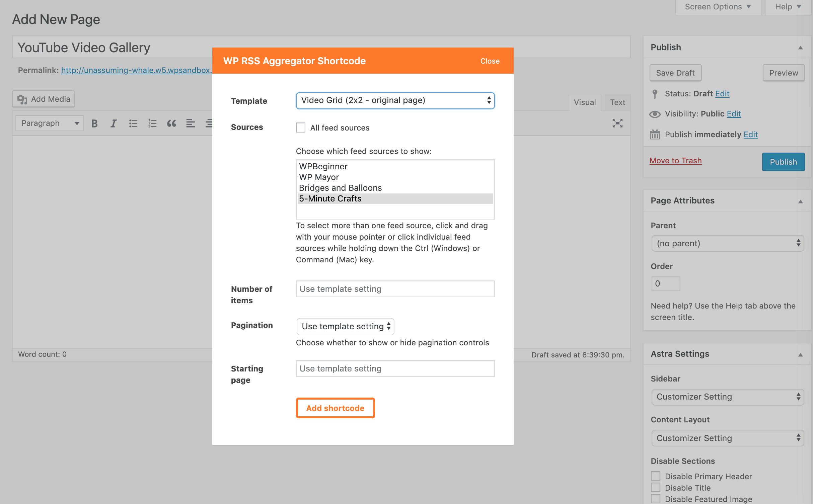Click the YouTube Video Gallery title field
This screenshot has height=504, width=813.
tap(321, 47)
